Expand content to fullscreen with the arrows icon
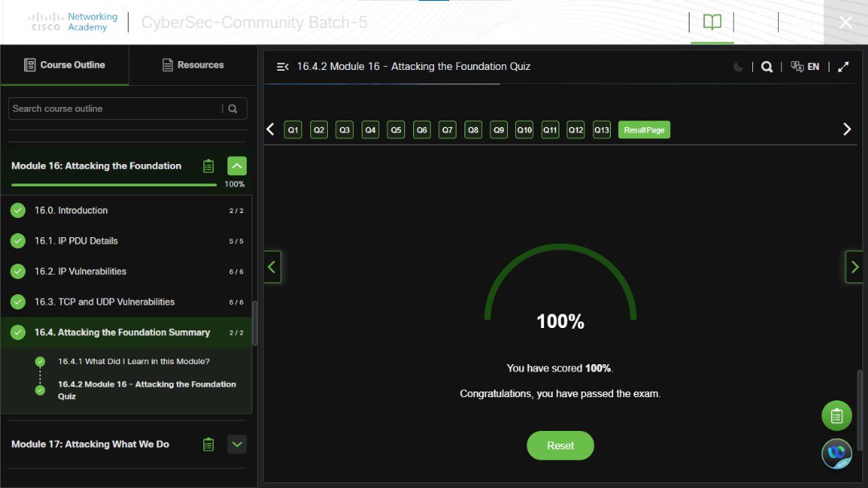Image resolution: width=868 pixels, height=488 pixels. click(x=843, y=67)
